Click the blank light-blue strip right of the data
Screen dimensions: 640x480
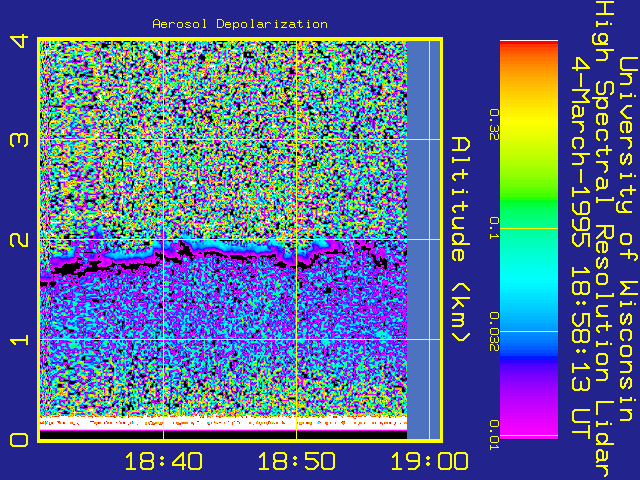pyautogui.click(x=424, y=240)
